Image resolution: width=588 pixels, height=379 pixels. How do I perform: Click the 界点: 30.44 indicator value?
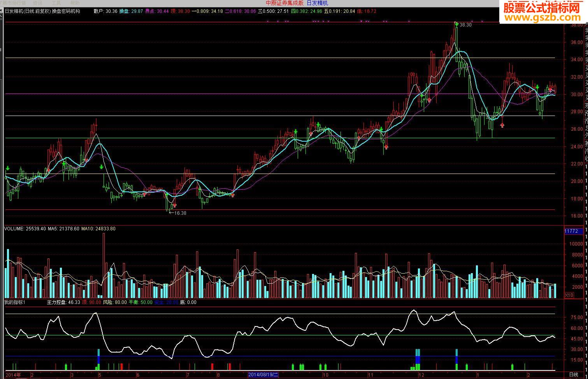157,11
